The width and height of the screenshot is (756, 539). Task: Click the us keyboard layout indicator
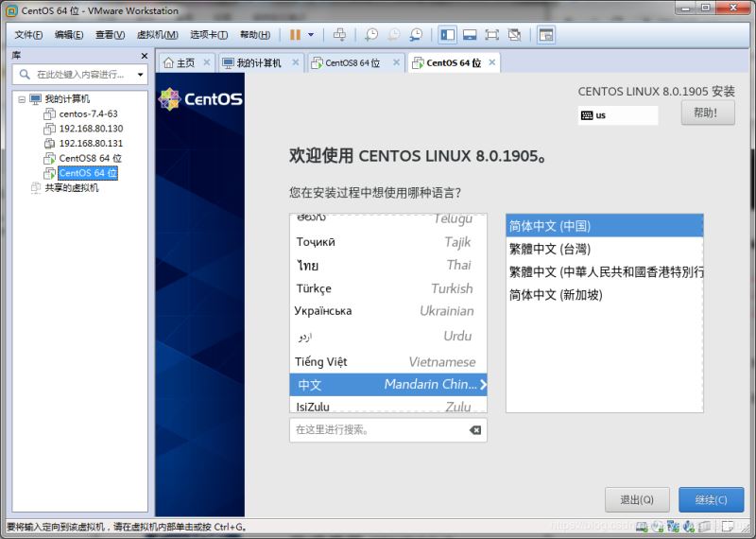click(x=618, y=115)
